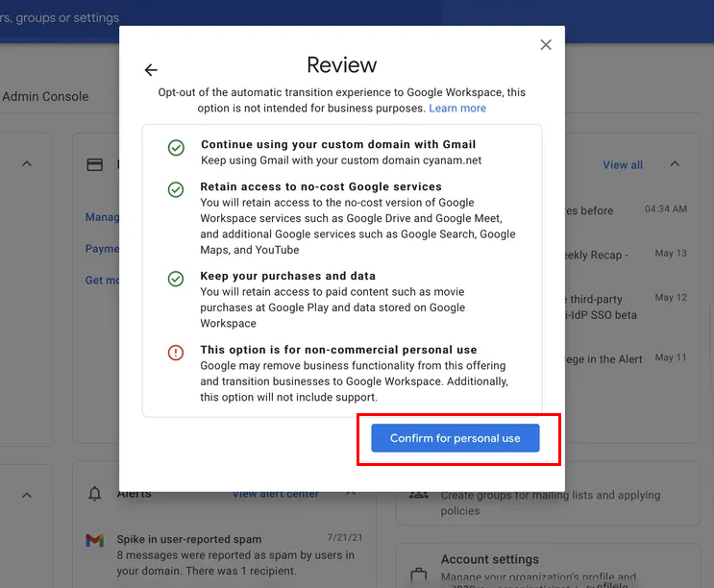
Task: Open the notification dated May 13
Action: [x=627, y=254]
